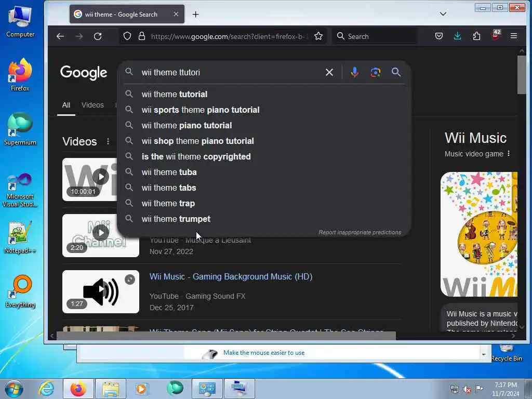Launch Internet Explorer from taskbar
Screen dimensions: 532x399
46,389
